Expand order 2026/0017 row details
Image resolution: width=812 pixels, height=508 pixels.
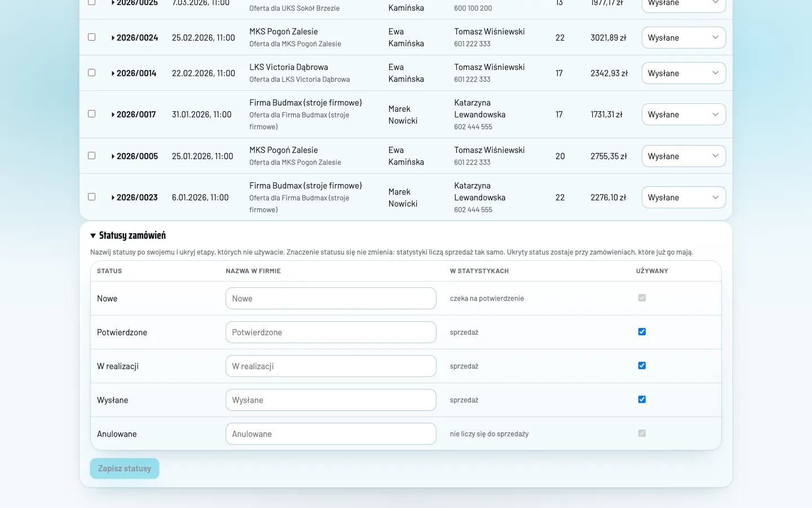pyautogui.click(x=134, y=115)
